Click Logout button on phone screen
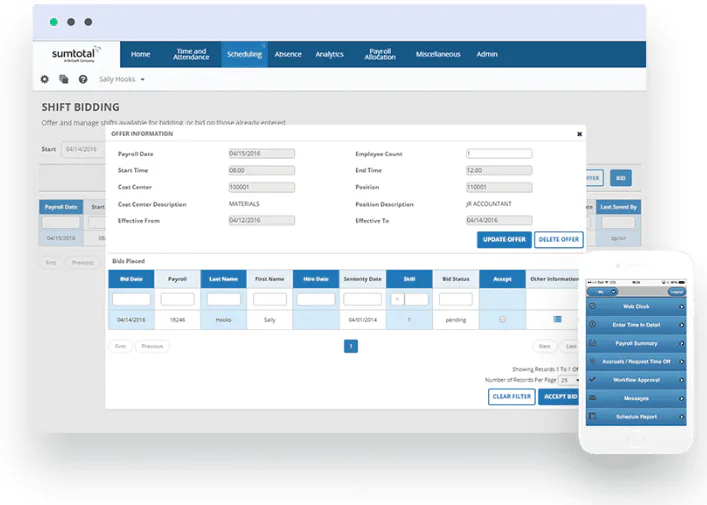 pos(676,292)
